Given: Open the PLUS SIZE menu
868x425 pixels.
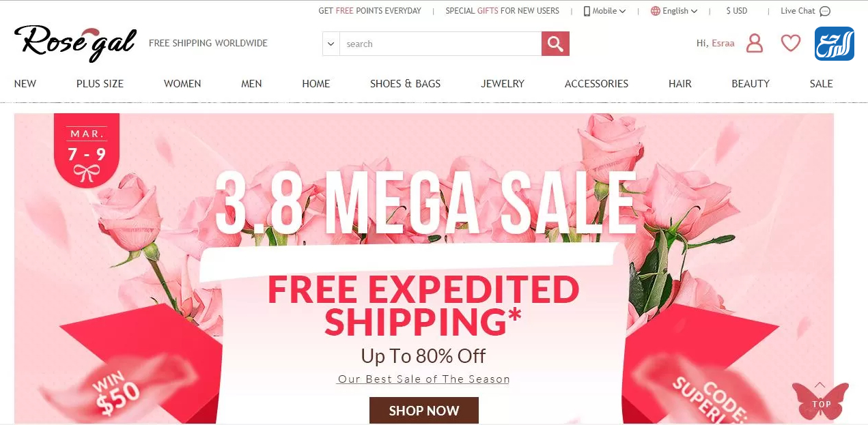Looking at the screenshot, I should (100, 84).
